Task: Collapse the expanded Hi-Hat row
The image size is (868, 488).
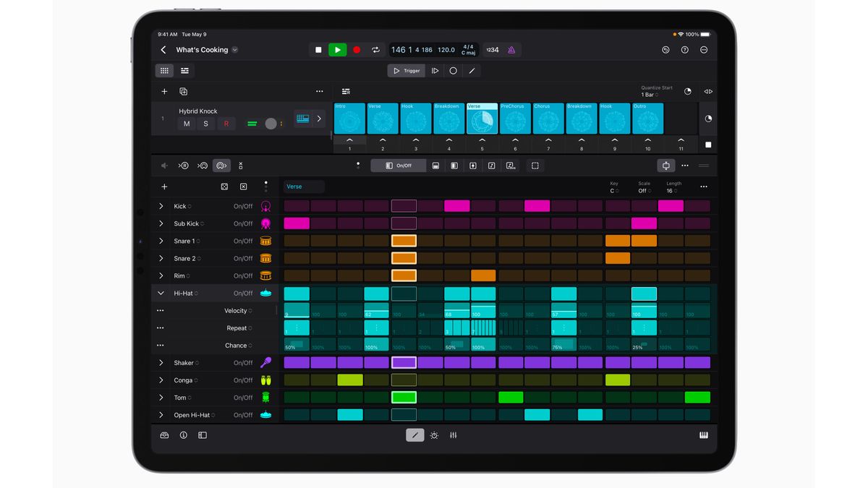Action: pyautogui.click(x=161, y=293)
